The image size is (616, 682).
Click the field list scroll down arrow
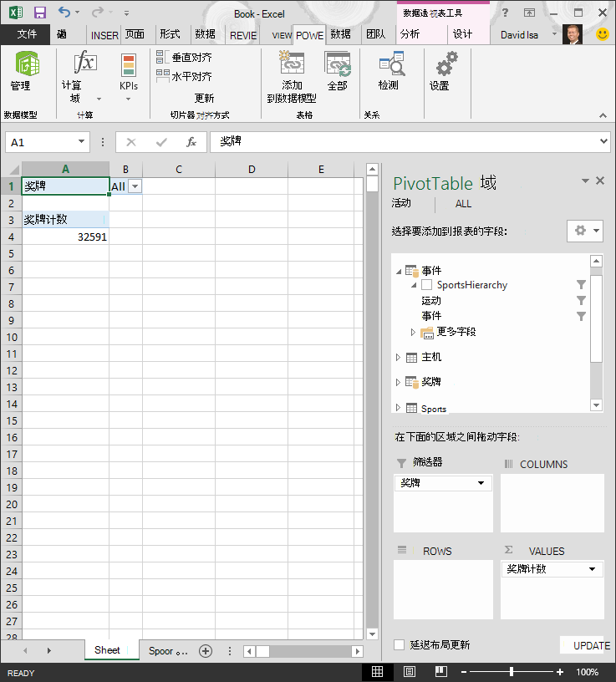pos(596,405)
